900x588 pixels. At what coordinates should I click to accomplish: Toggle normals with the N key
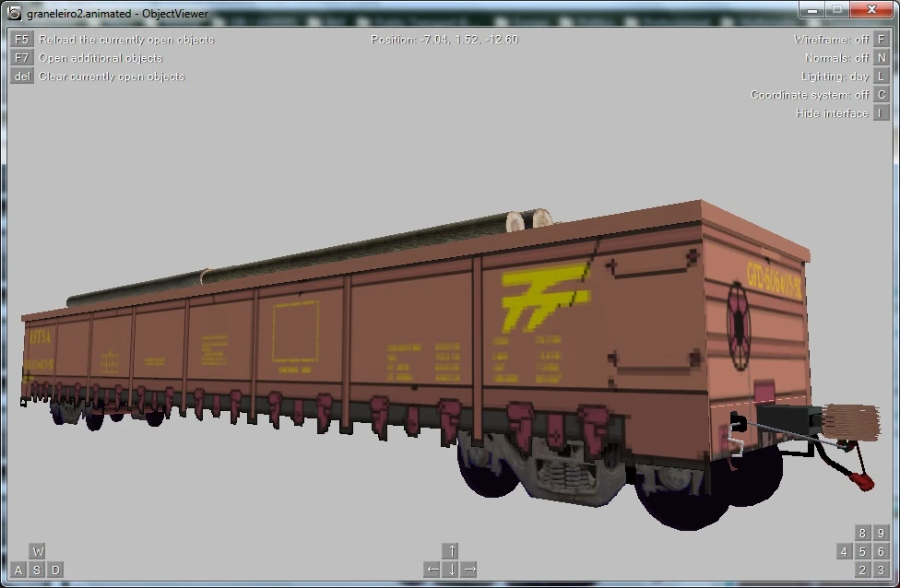click(881, 58)
